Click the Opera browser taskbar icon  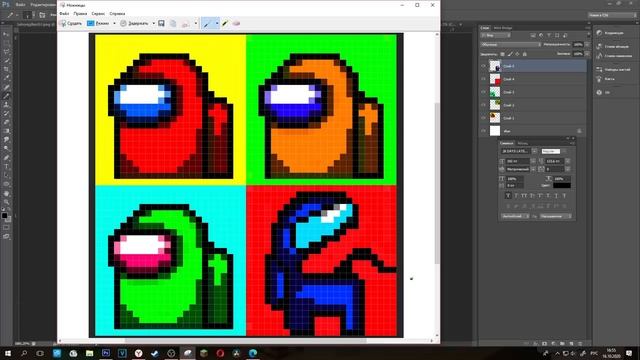pyautogui.click(x=220, y=353)
